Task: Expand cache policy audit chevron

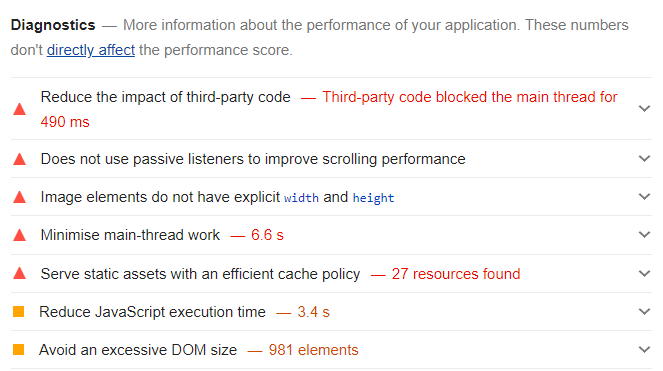Action: click(x=644, y=274)
